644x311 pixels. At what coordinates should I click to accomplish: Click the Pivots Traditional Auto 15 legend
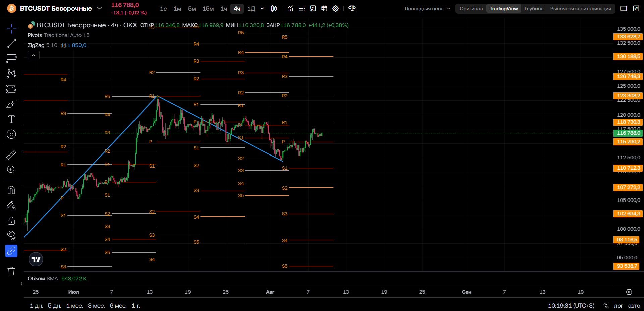click(58, 35)
